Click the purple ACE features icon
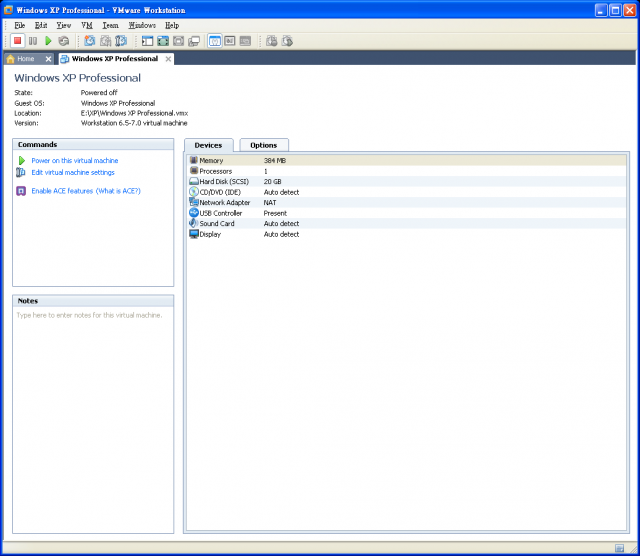 (21, 191)
